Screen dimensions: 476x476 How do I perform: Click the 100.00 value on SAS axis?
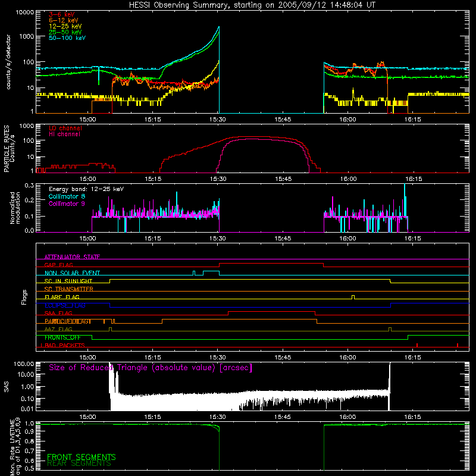pos(24,364)
